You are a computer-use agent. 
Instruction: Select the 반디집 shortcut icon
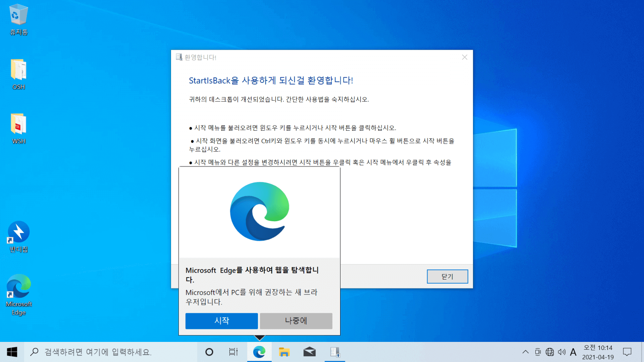19,237
